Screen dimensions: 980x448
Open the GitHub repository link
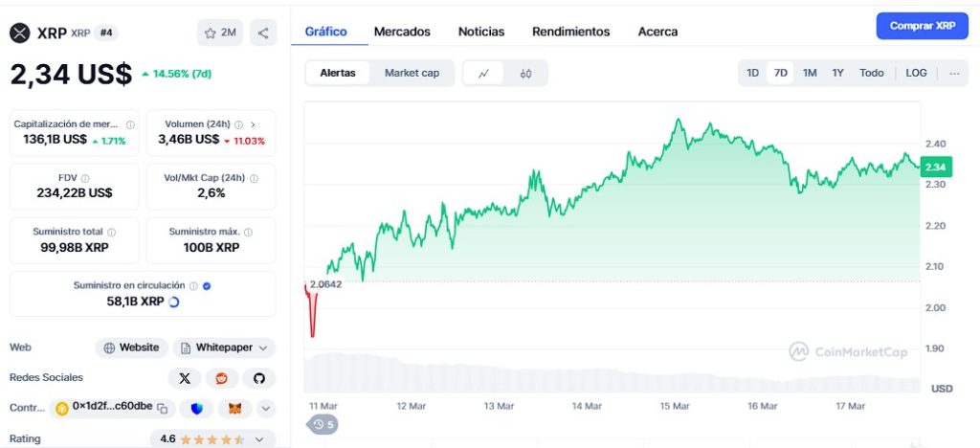258,378
